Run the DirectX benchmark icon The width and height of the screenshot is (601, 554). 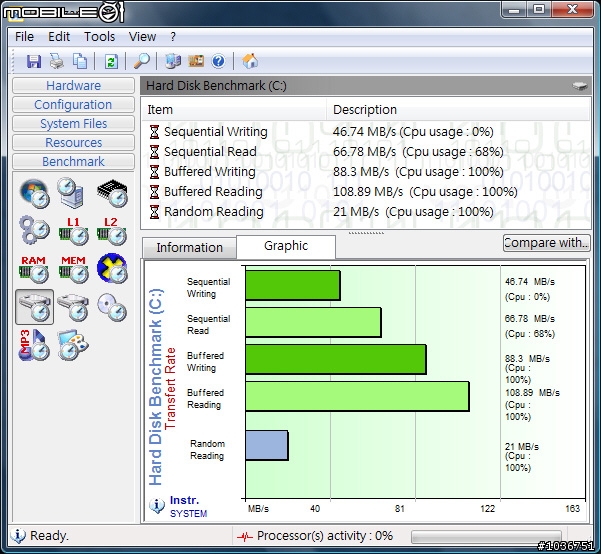(x=112, y=268)
